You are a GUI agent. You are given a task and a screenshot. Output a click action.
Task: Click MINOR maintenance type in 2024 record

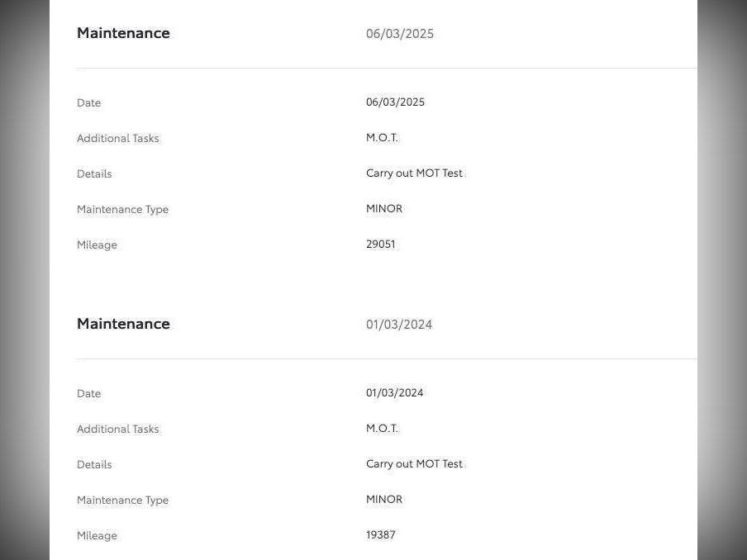(384, 500)
